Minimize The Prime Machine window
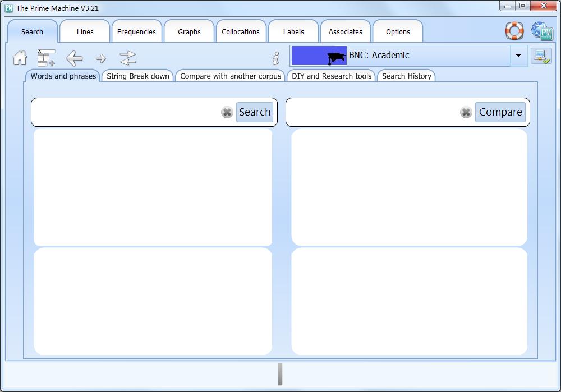561x392 pixels. tap(507, 6)
